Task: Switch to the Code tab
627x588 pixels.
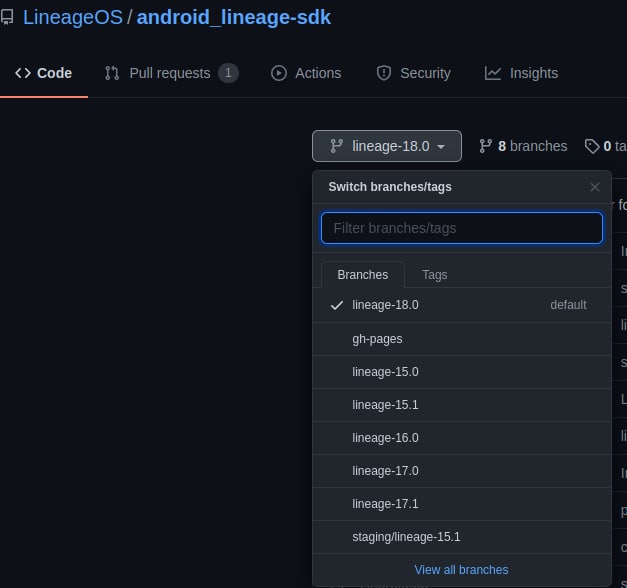Action: click(44, 73)
